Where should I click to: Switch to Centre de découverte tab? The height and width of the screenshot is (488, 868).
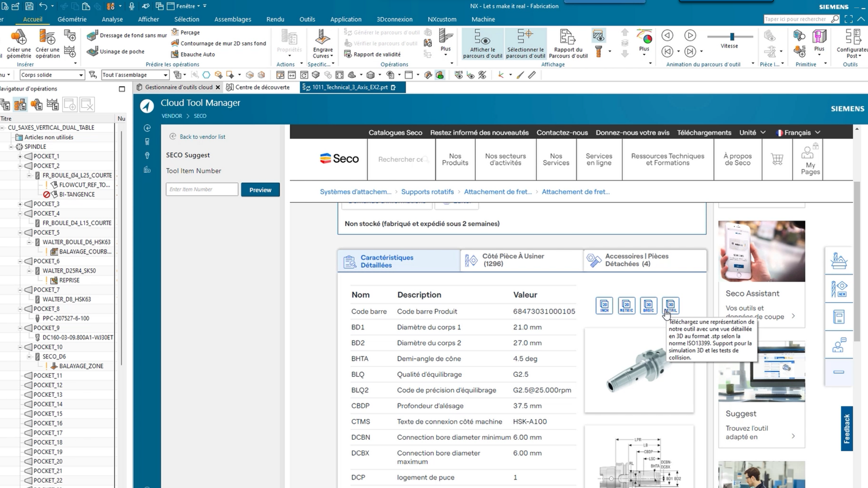pyautogui.click(x=258, y=87)
